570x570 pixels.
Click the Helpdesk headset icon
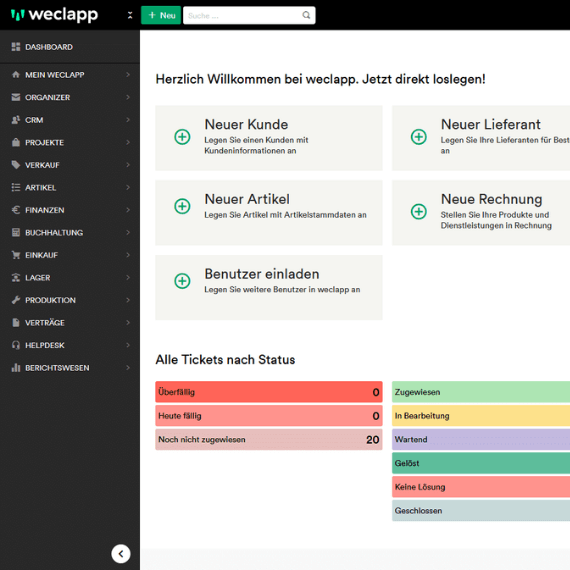16,345
